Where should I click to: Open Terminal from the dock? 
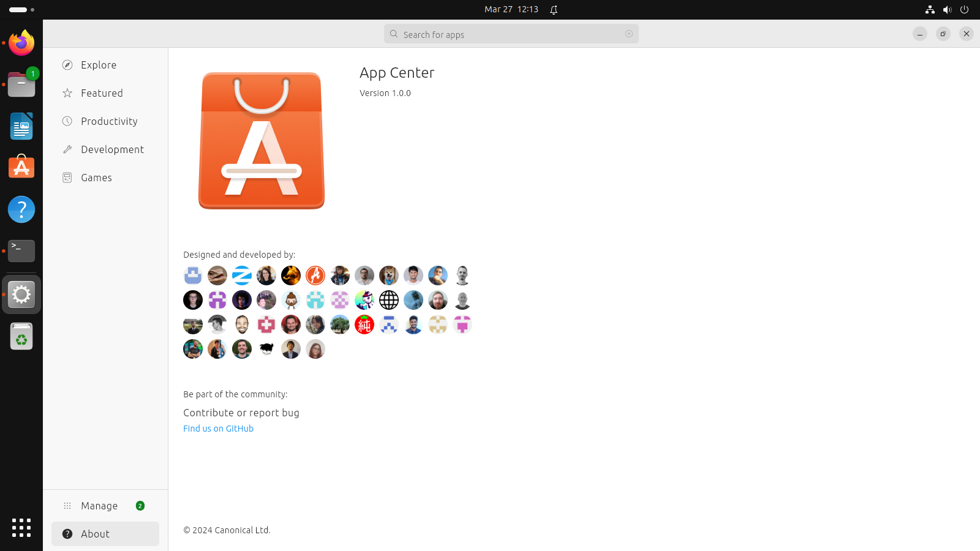pyautogui.click(x=21, y=251)
